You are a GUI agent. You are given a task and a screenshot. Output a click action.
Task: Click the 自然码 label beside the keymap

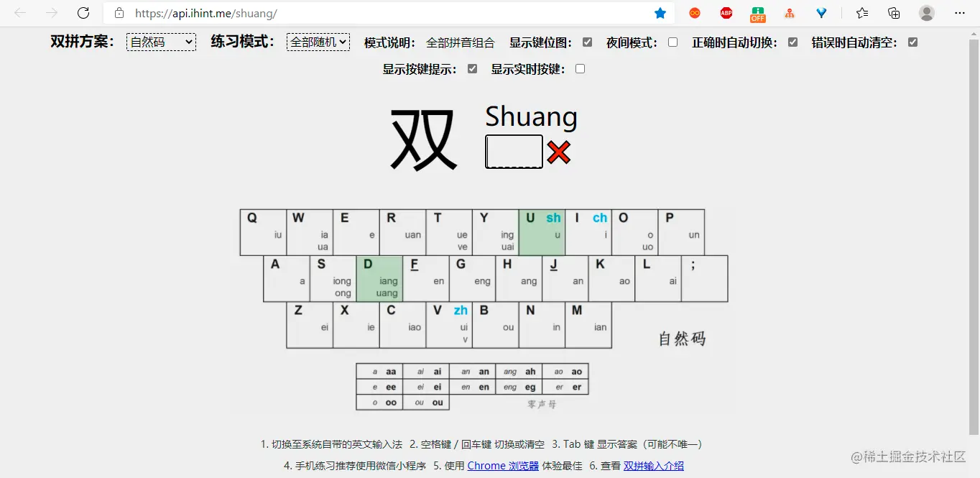click(x=683, y=339)
